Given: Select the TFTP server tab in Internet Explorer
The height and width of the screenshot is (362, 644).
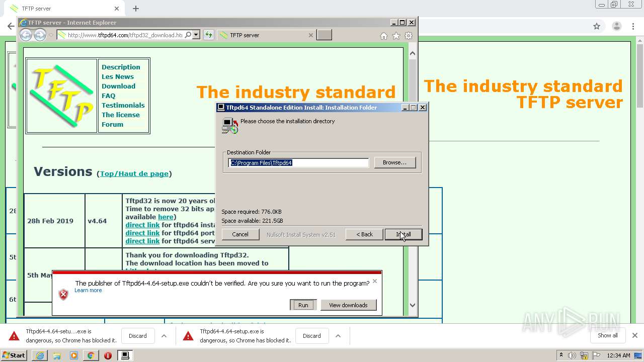Looking at the screenshot, I should click(x=267, y=35).
